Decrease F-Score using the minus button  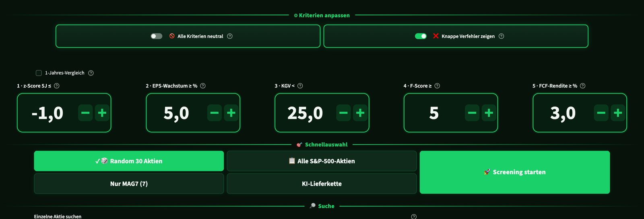(472, 113)
